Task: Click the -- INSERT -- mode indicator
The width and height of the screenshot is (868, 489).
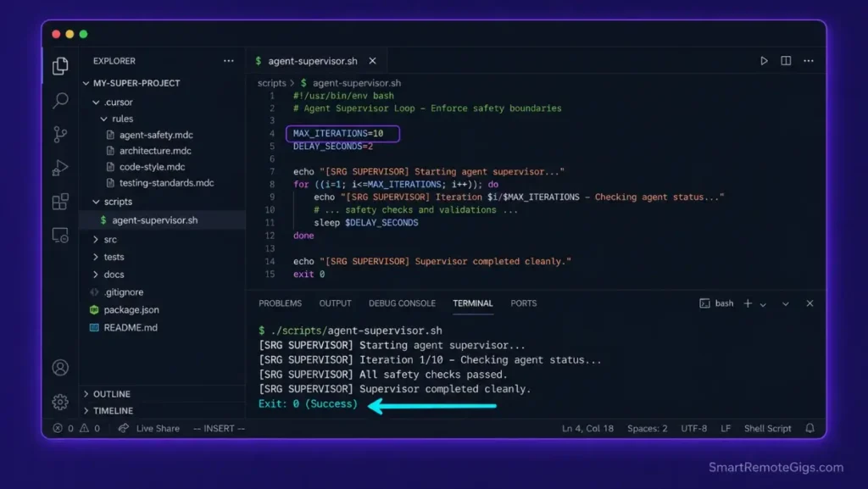Action: [219, 428]
